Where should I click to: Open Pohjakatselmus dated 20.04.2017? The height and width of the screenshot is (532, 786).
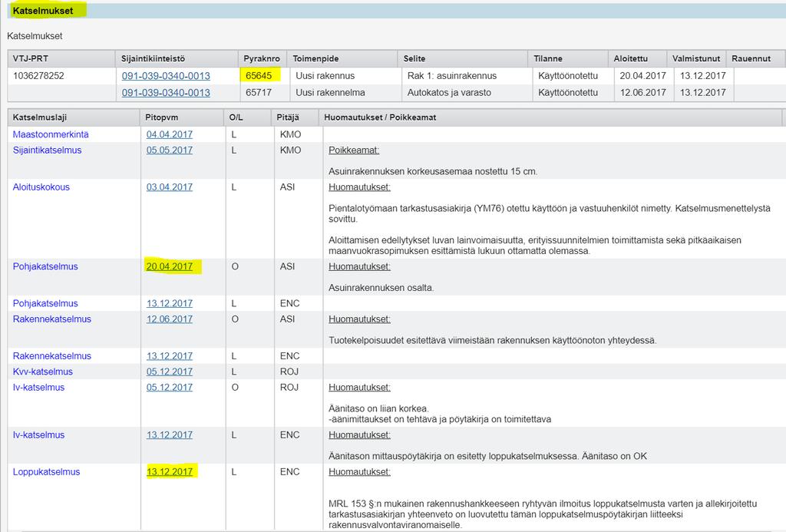pyautogui.click(x=45, y=266)
